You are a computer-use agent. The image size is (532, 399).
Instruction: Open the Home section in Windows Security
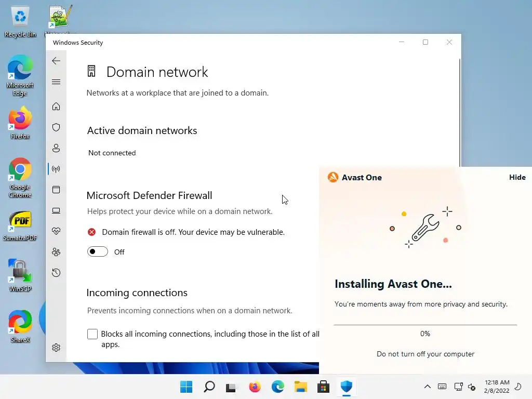pos(56,107)
